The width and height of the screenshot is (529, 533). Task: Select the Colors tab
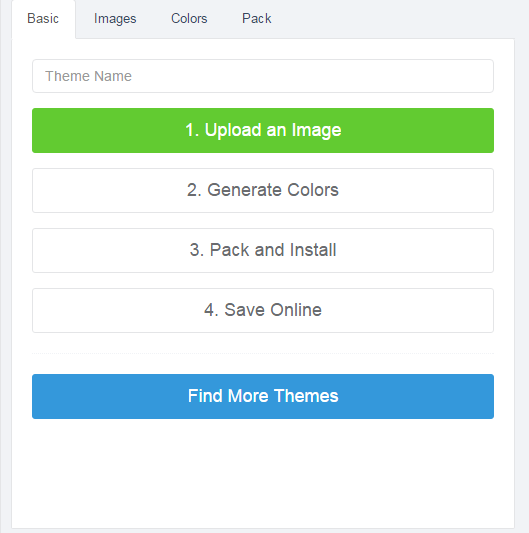pos(189,19)
